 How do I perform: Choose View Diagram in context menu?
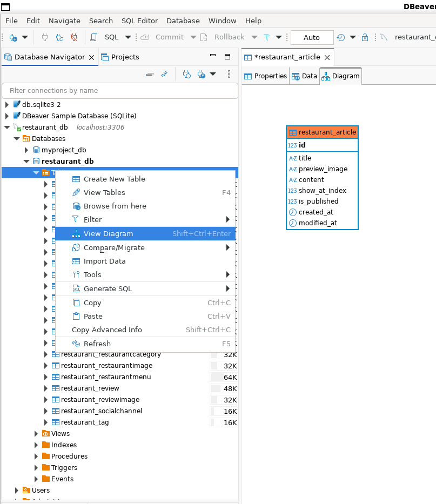click(145, 234)
